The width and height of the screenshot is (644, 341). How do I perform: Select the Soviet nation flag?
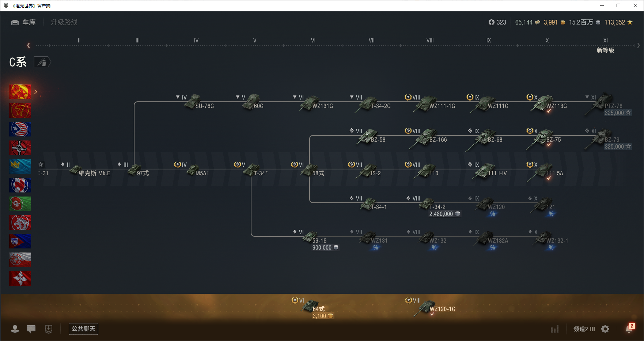20,110
